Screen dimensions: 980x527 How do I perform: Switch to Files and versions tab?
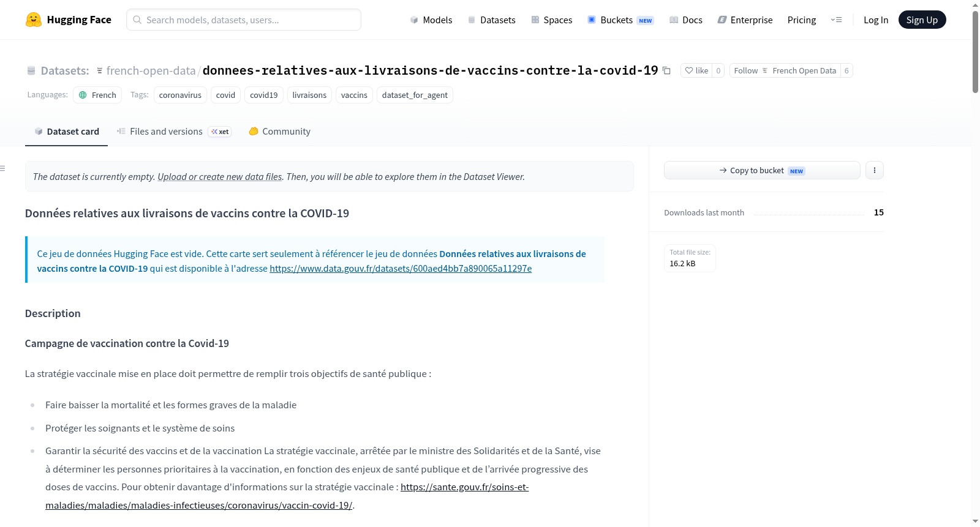pos(174,132)
